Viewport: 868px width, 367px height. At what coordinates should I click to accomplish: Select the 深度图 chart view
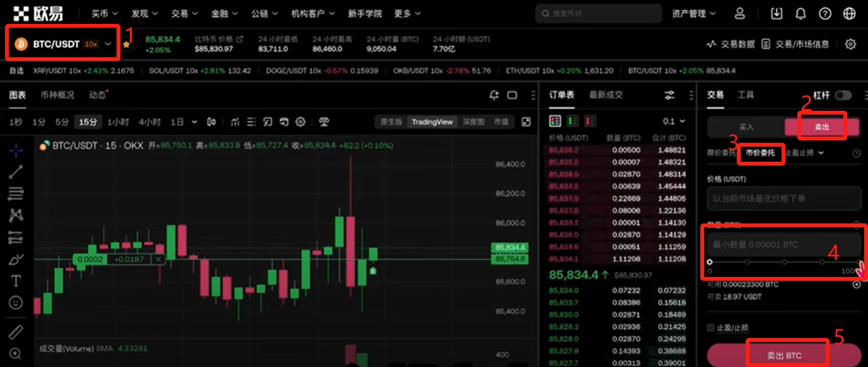473,121
